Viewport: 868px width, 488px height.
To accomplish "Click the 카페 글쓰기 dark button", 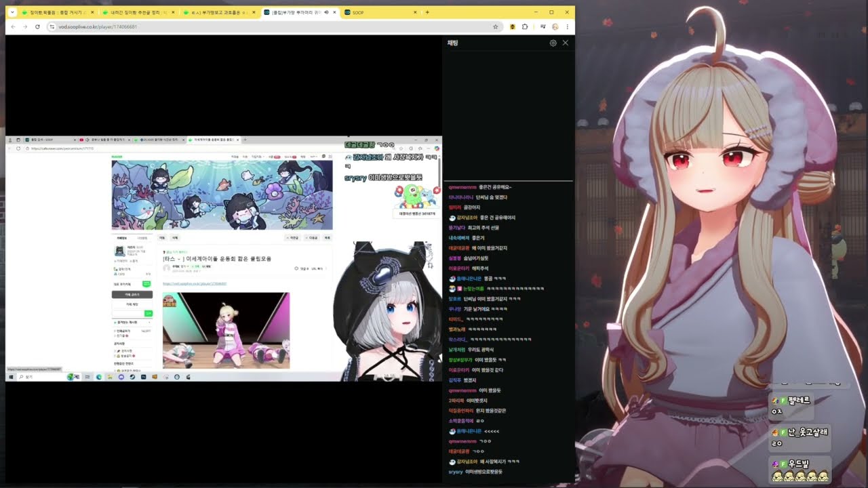I will [x=132, y=295].
